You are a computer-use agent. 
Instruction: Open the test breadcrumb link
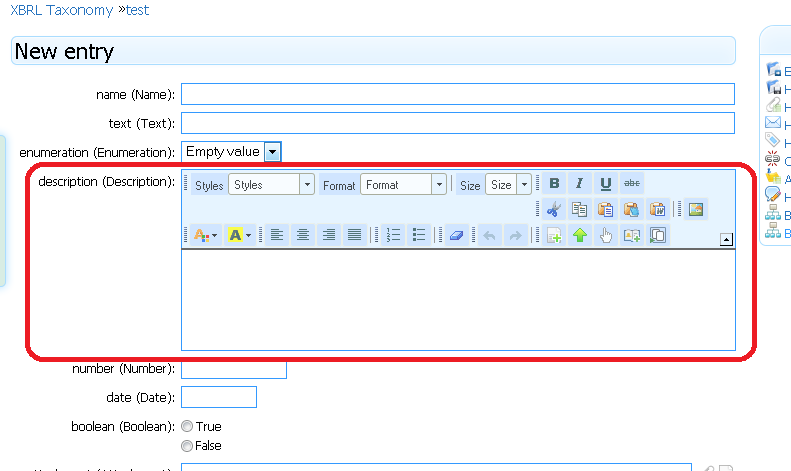click(137, 10)
